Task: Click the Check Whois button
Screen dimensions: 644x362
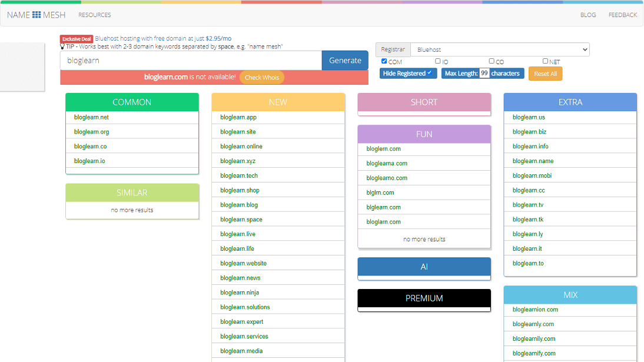Action: coord(261,77)
